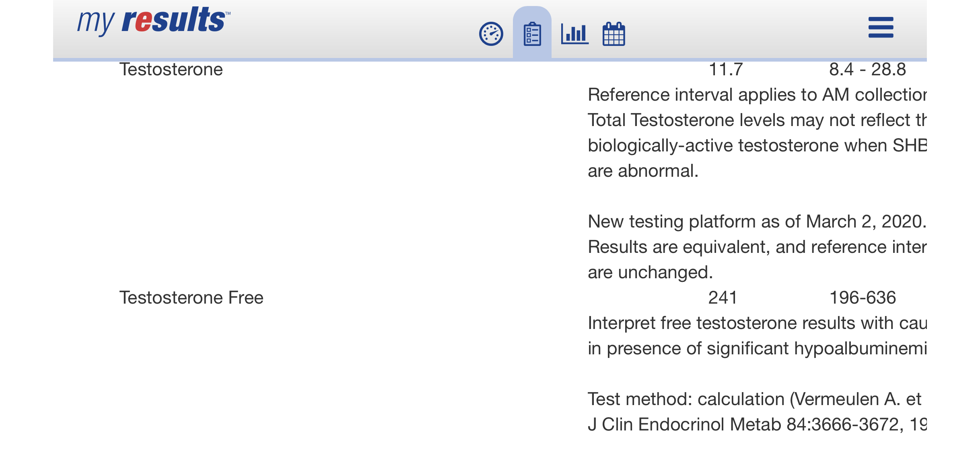Select the Testosterone test name
980x453 pixels.
click(171, 70)
